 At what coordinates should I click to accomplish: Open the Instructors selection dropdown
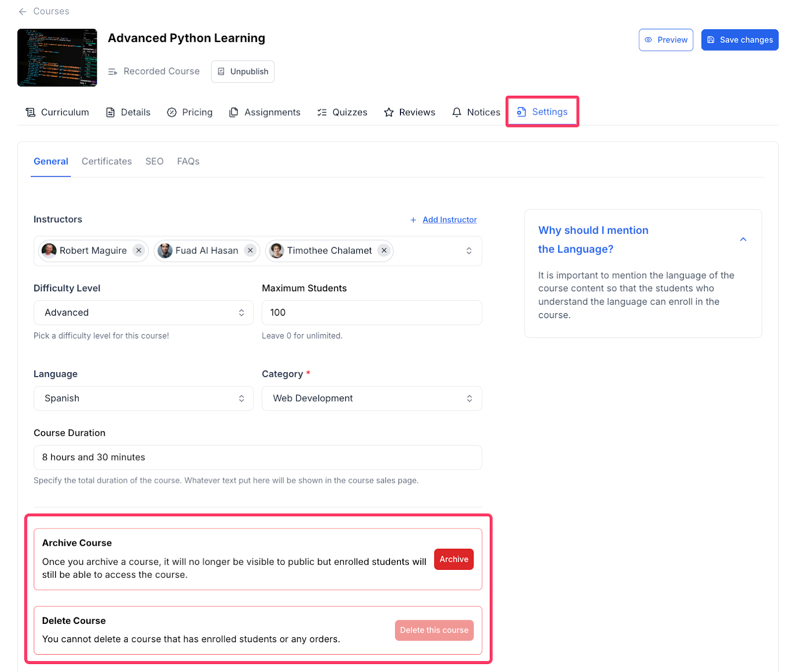tap(468, 251)
